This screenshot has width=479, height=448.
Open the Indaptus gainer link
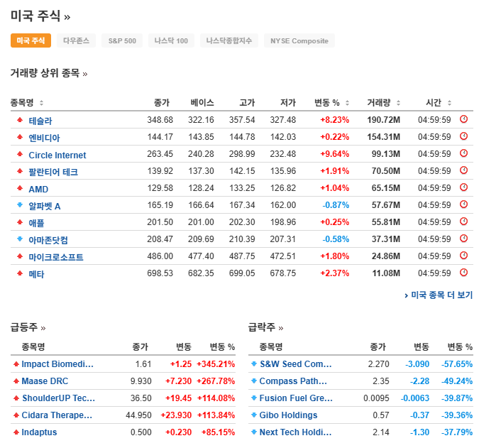point(39,432)
